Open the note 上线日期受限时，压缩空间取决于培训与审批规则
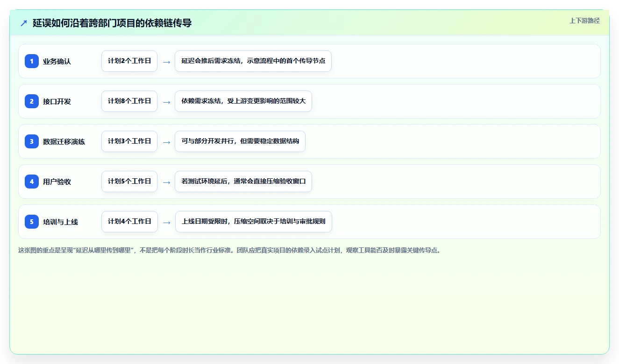619x364 pixels. tap(253, 222)
